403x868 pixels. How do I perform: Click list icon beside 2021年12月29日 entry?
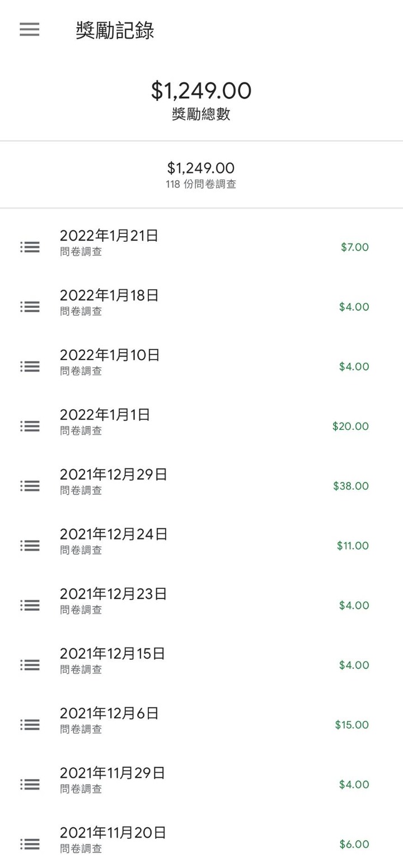pos(30,486)
